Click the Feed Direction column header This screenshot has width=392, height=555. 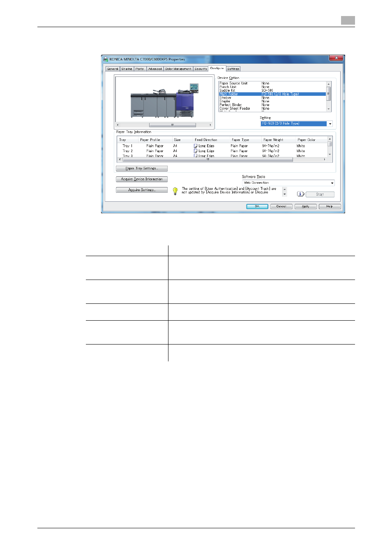[x=211, y=140]
